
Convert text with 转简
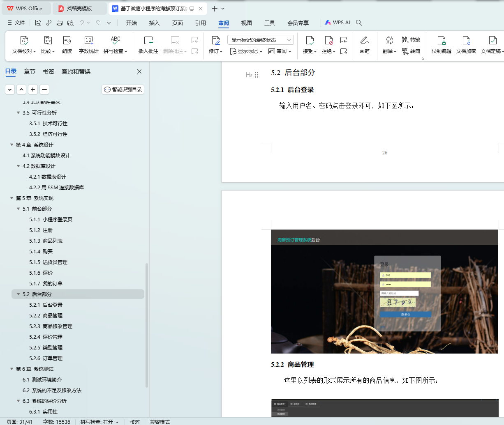411,51
